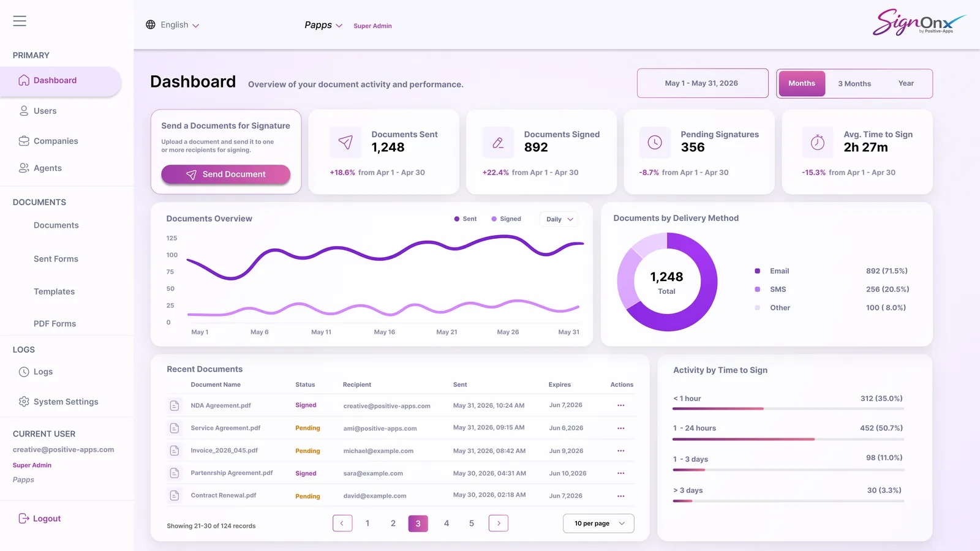980x551 pixels.
Task: Click recipient creative@positive-apps.com in table
Action: 386,406
